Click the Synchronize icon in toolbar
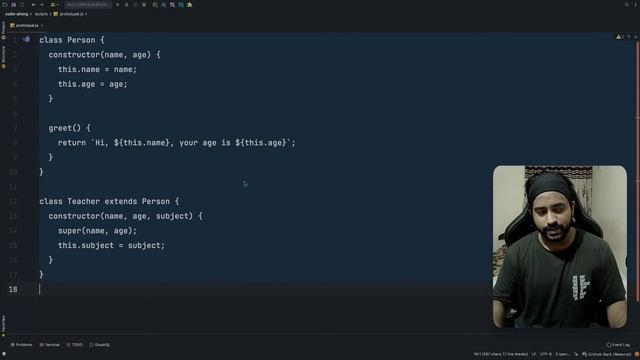This screenshot has width=640, height=360. (22, 4)
